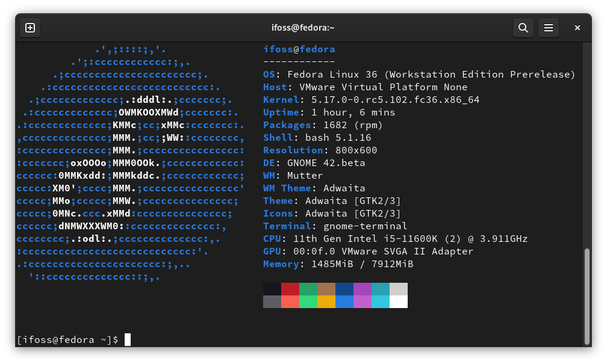Viewport: 607px width, 364px height.
Task: Select the dark green swatch in top row
Action: [308, 289]
